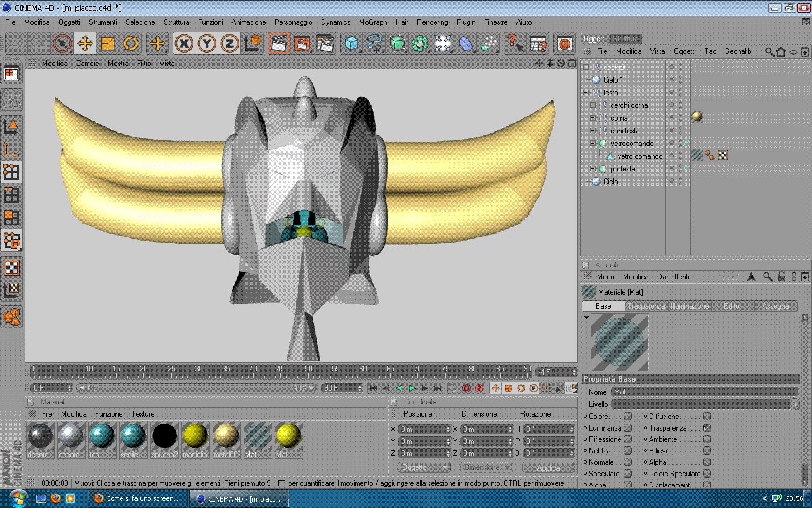The height and width of the screenshot is (508, 812).
Task: Add a Cube primitive object
Action: tap(351, 43)
